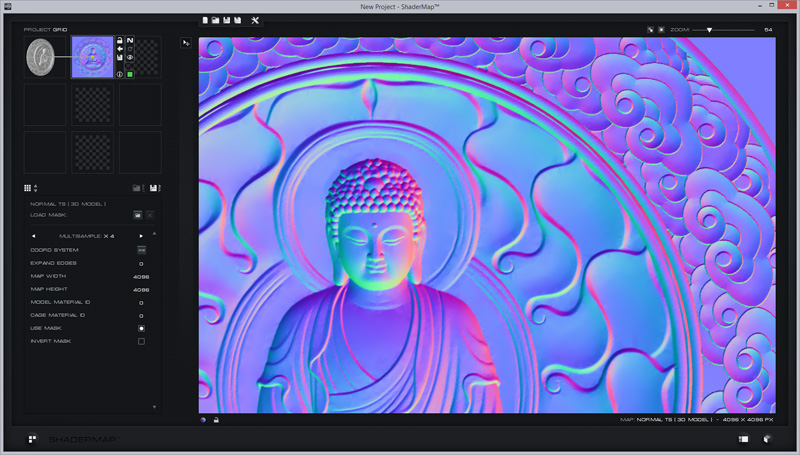Click the left arrow icon on the map node

click(x=120, y=49)
